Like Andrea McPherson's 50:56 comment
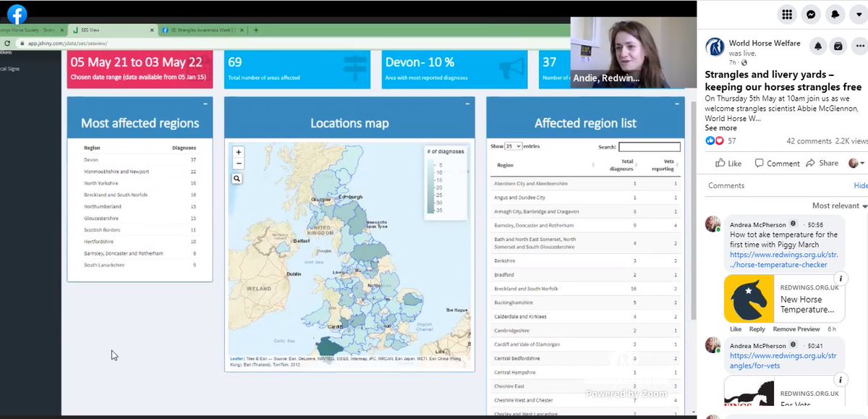 click(x=736, y=329)
